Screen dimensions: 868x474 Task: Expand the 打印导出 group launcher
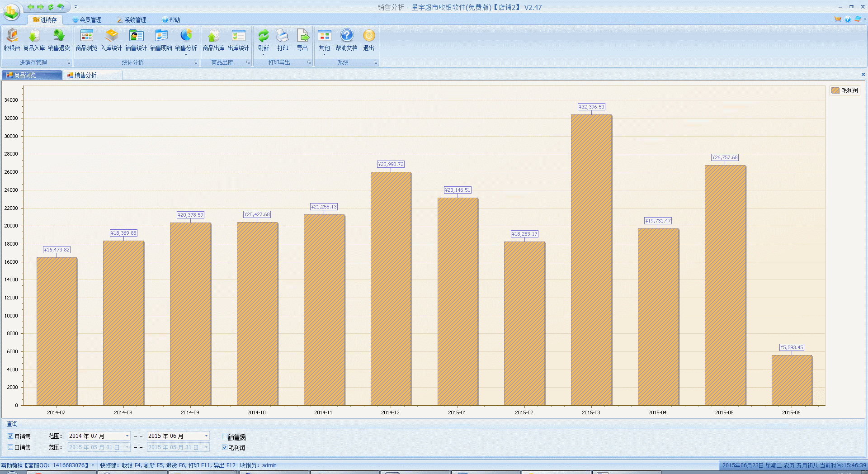click(x=309, y=62)
